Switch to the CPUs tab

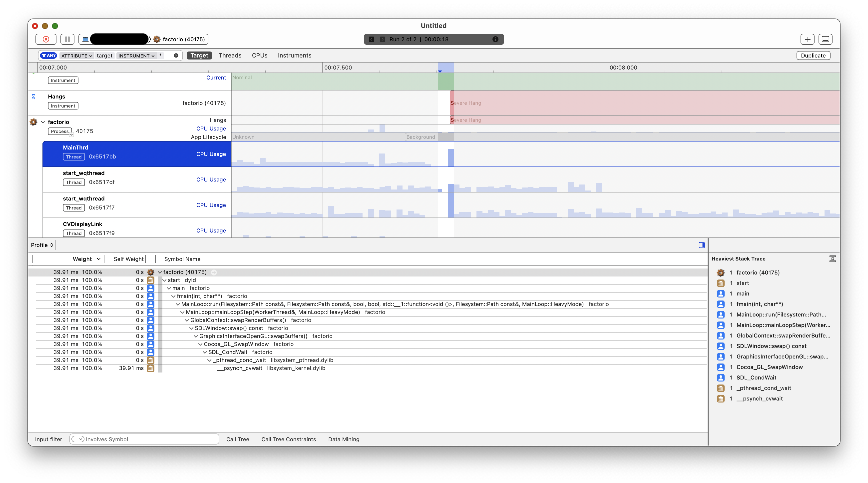click(x=259, y=55)
